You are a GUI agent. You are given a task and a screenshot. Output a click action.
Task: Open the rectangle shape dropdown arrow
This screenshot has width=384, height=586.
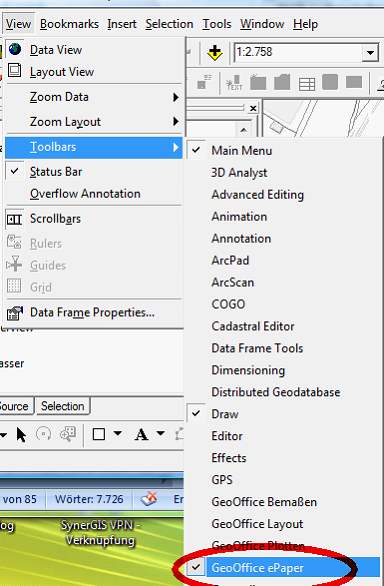(x=118, y=434)
